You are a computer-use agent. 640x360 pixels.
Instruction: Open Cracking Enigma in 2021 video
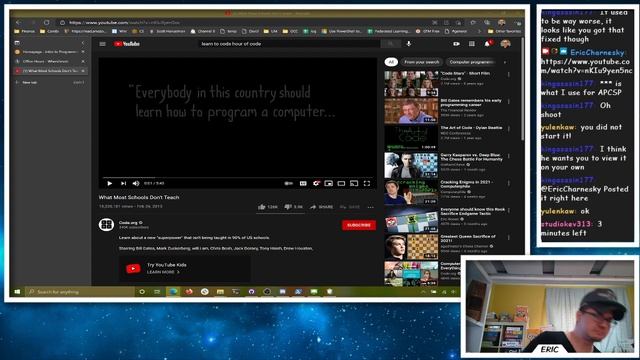pos(411,192)
